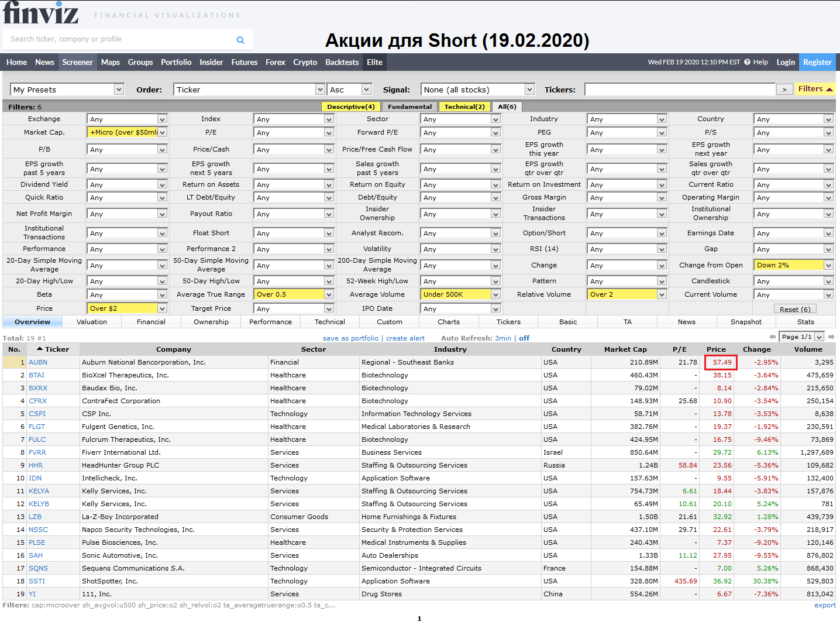
Task: Open the Sector filter dropdown
Action: [460, 119]
